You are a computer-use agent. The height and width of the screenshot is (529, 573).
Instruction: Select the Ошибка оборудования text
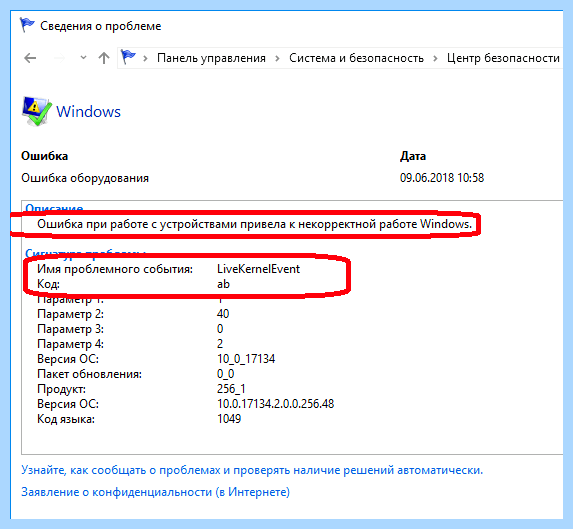[x=85, y=178]
